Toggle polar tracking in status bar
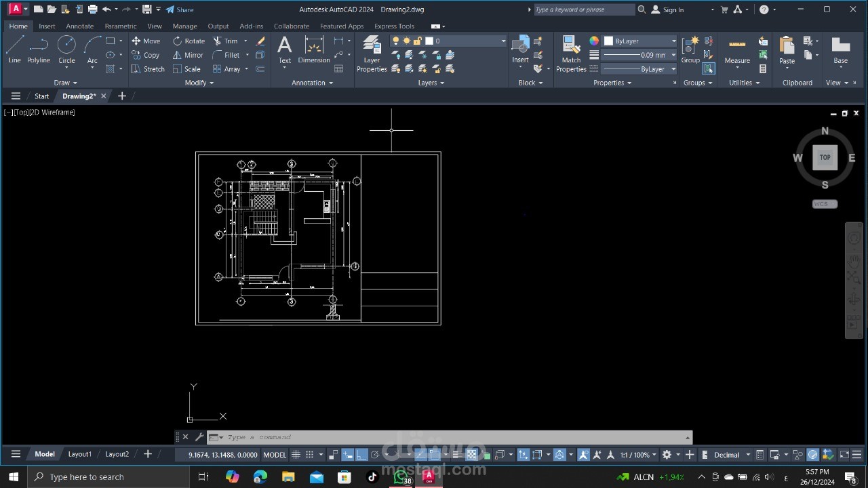 click(x=375, y=455)
